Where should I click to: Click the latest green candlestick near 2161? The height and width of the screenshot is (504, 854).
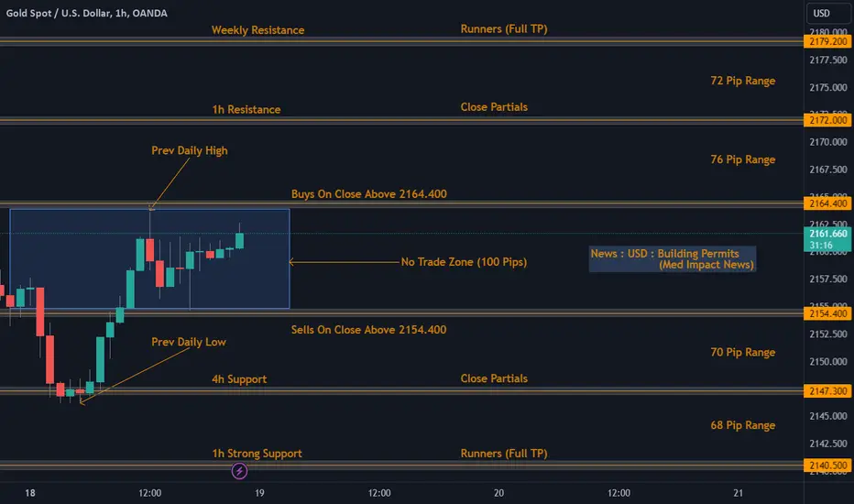coord(240,240)
